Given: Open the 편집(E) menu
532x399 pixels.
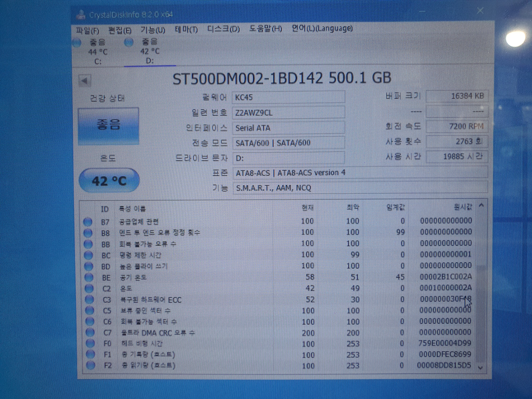Looking at the screenshot, I should point(120,30).
